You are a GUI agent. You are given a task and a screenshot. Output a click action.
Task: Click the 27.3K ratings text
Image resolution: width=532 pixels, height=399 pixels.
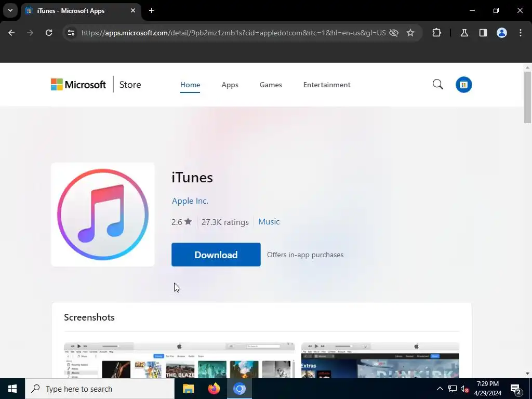tap(225, 222)
